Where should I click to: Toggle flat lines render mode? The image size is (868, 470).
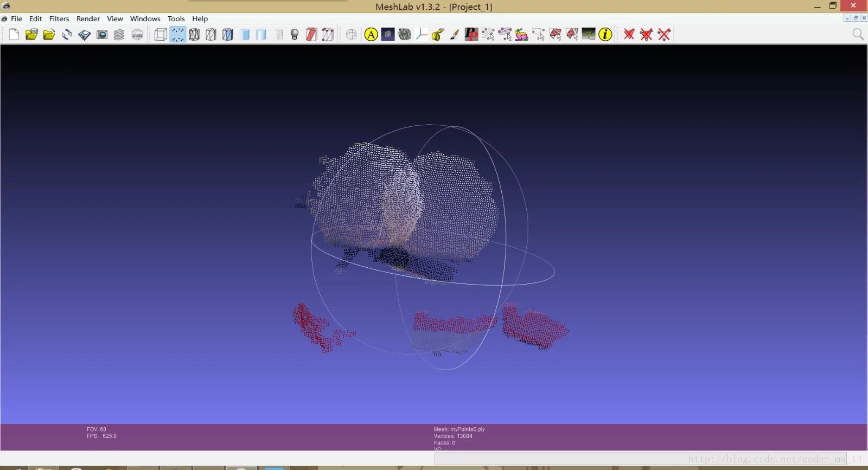click(228, 35)
